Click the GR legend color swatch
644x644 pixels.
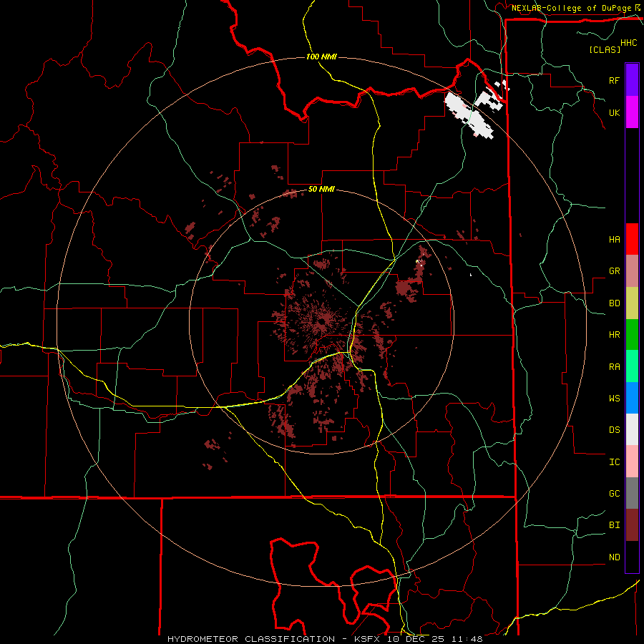[632, 270]
